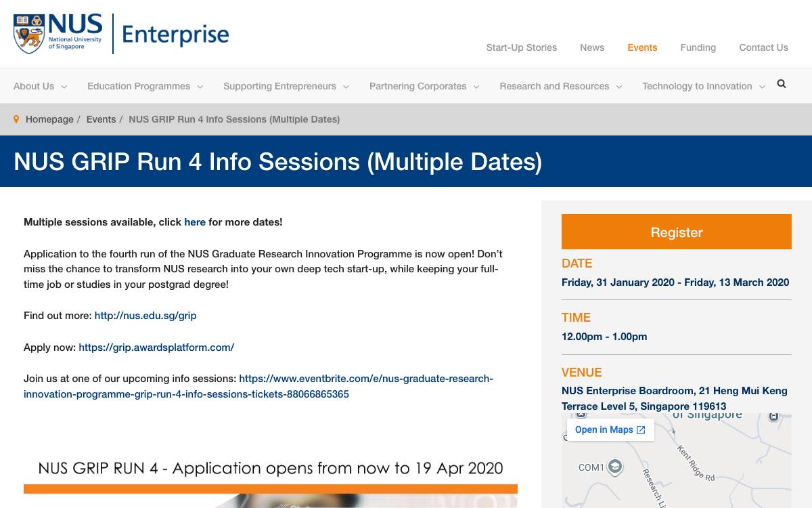Open the Partnering Corporates menu label
This screenshot has width=812, height=508.
point(418,86)
